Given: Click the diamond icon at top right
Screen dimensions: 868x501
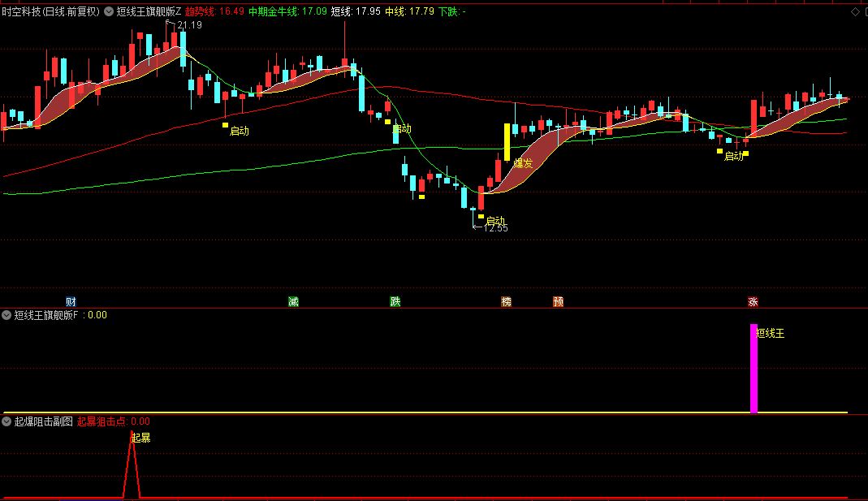Looking at the screenshot, I should tap(855, 11).
